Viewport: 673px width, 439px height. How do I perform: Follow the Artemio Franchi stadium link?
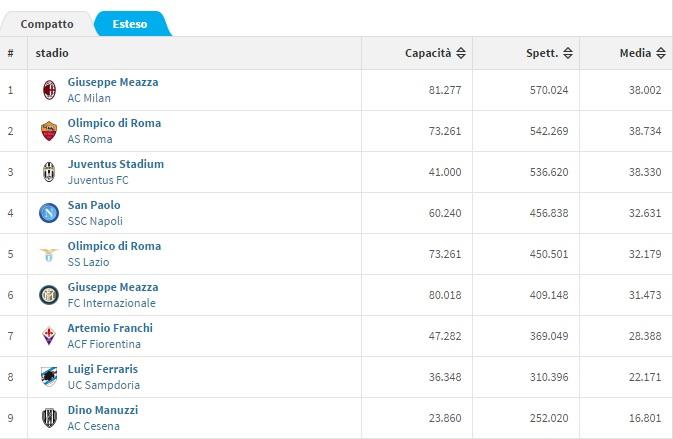pos(110,328)
